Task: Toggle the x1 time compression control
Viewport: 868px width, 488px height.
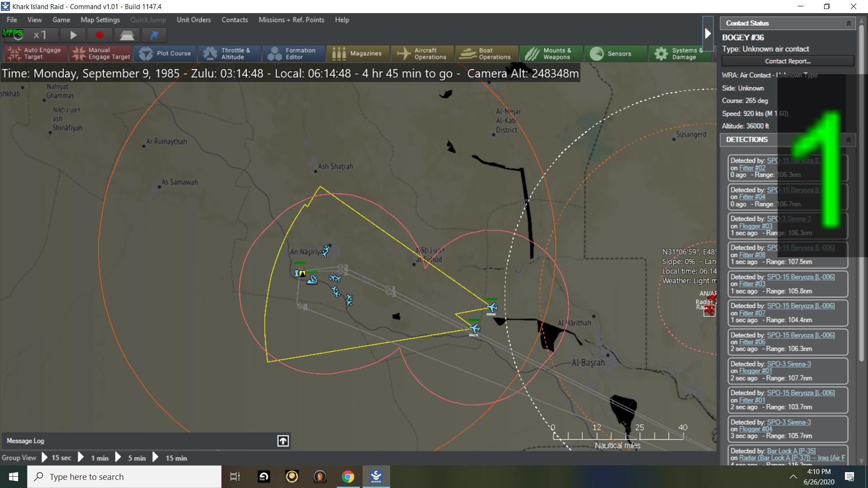Action: 40,35
